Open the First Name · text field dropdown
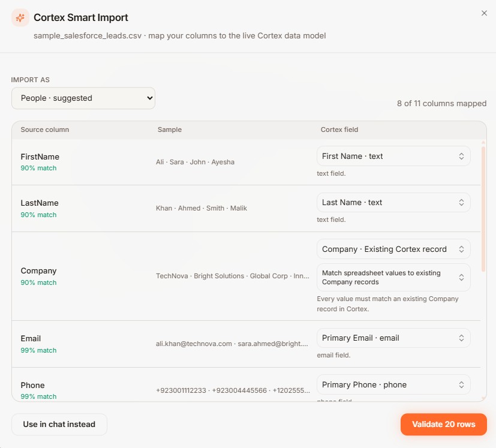Screen dimensions: 496x448 click(393, 156)
